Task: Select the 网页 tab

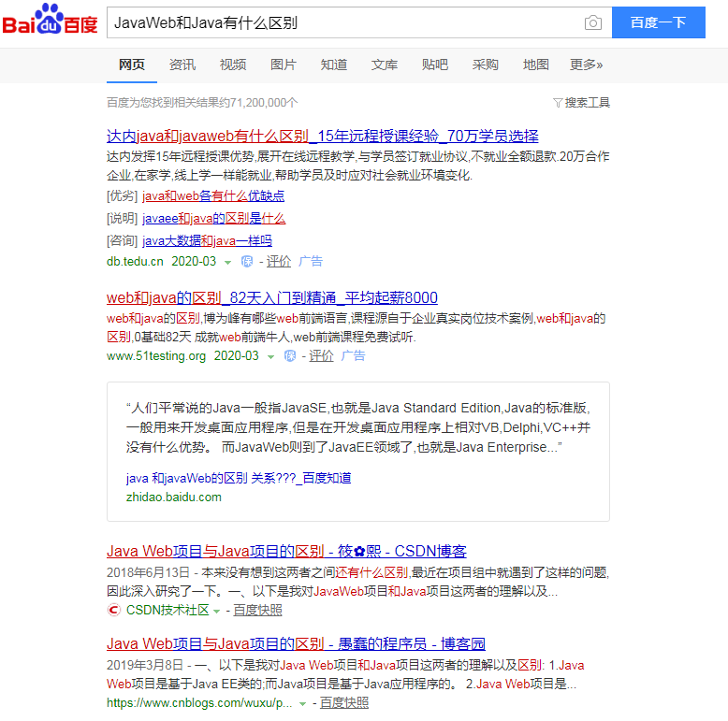Action: click(132, 65)
